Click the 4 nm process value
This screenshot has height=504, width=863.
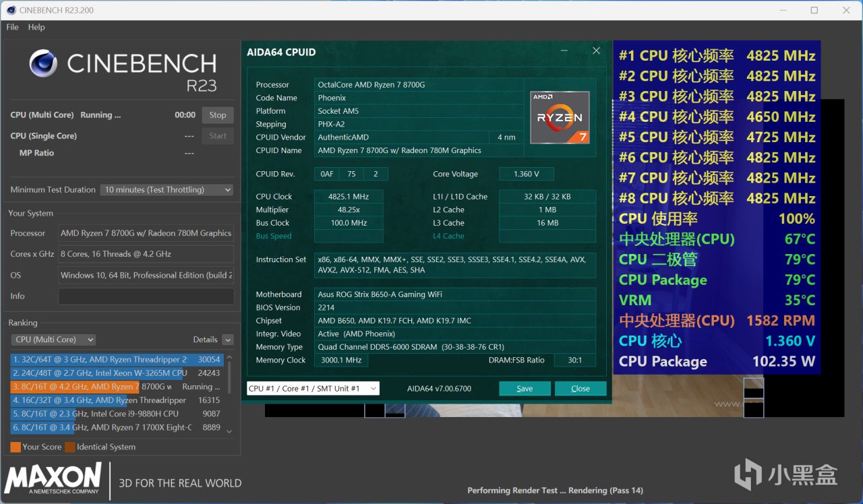506,137
